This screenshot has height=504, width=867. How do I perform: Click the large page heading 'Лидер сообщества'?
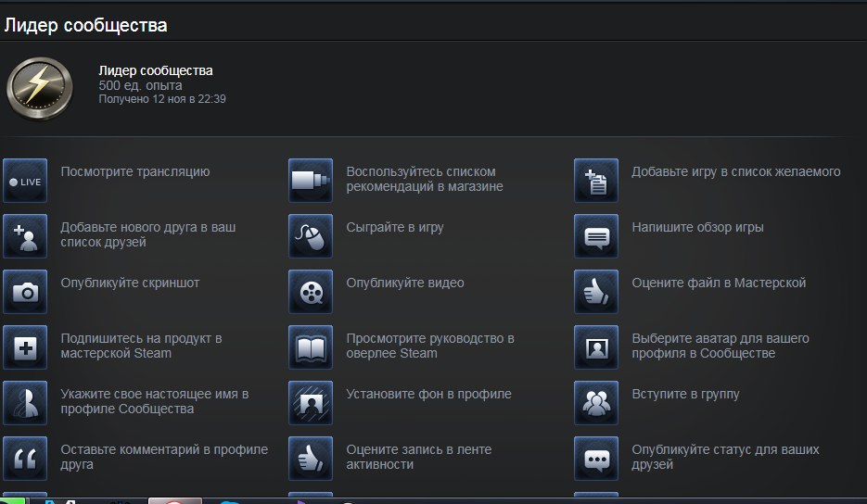[85, 25]
